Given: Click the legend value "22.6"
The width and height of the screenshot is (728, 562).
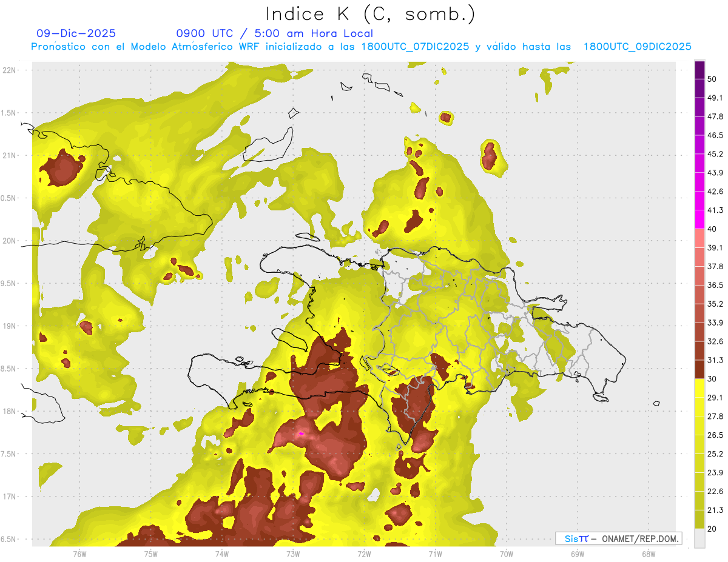Looking at the screenshot, I should click(x=715, y=492).
